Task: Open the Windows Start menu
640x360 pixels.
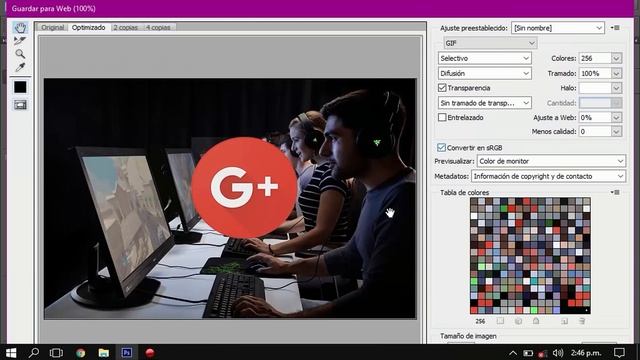Action: click(x=11, y=353)
